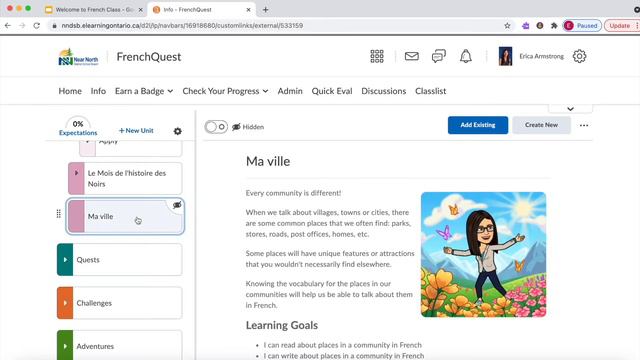Image resolution: width=640 pixels, height=360 pixels.
Task: Click the Learning Goals heading
Action: pos(282,325)
